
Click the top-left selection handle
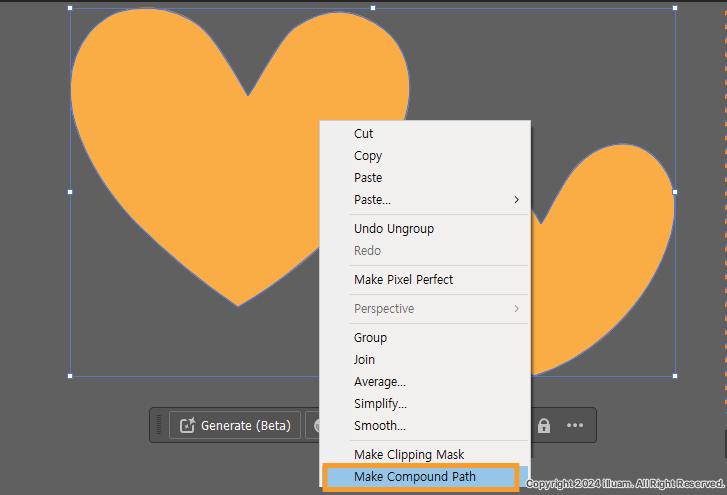pyautogui.click(x=70, y=8)
